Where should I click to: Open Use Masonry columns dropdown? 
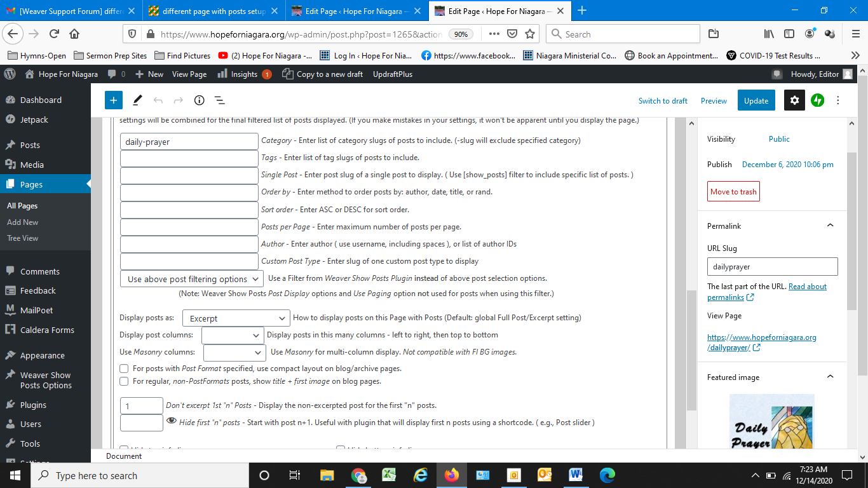pyautogui.click(x=234, y=352)
